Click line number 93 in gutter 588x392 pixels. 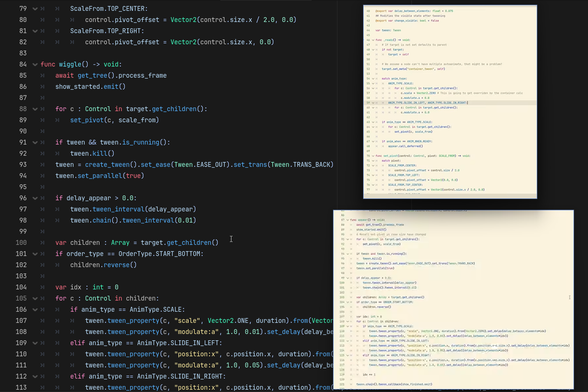tap(23, 165)
